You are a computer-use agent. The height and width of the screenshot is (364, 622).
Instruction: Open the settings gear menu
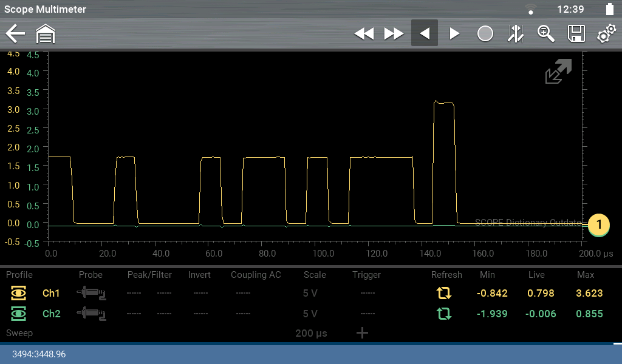coord(606,34)
